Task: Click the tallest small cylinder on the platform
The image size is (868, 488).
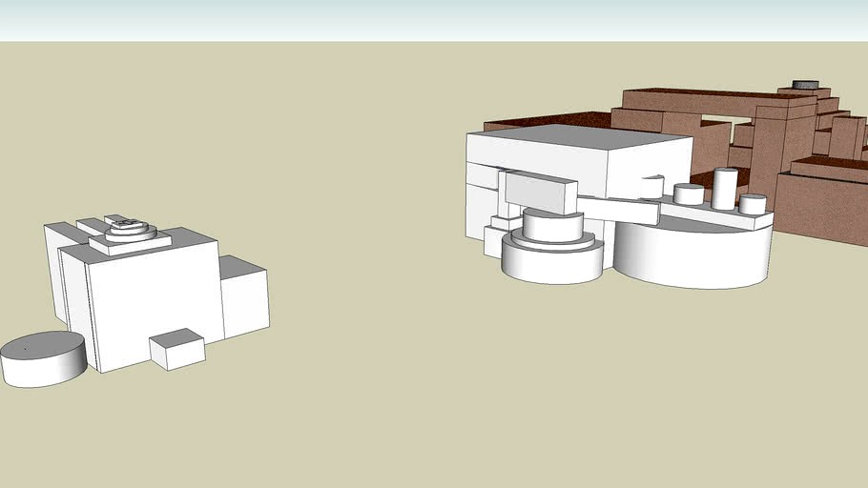Action: point(725,188)
